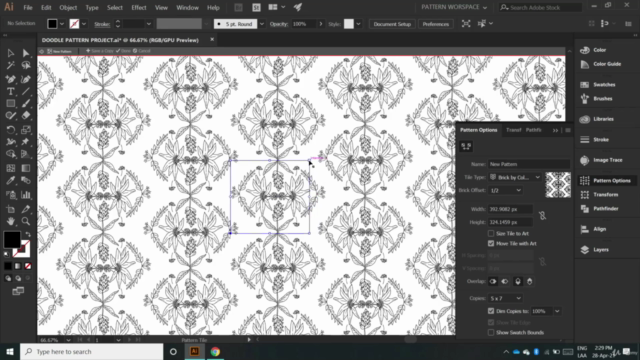Image resolution: width=640 pixels, height=360 pixels.
Task: Open the Window menu
Action: pyautogui.click(x=187, y=7)
